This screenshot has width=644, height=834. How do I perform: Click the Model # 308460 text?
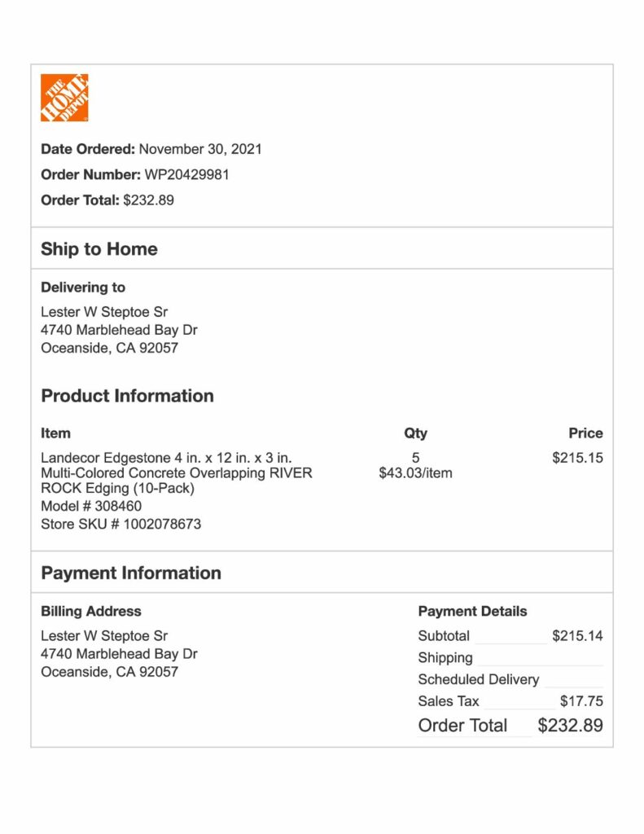[x=91, y=506]
